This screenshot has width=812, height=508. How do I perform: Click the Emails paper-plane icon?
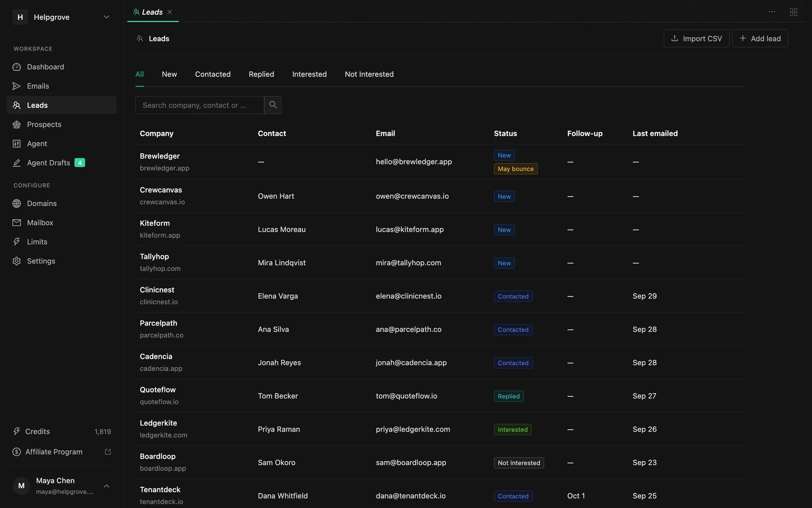click(16, 86)
